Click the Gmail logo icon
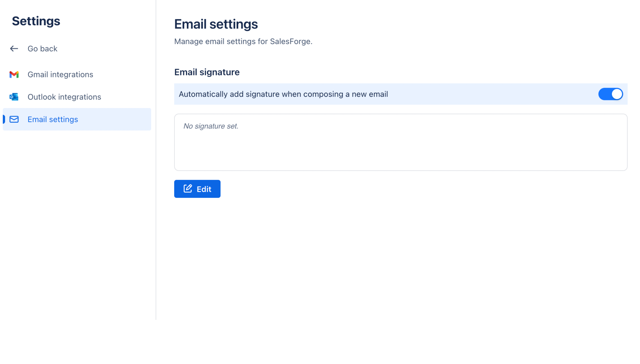This screenshot has height=364, width=640. pyautogui.click(x=14, y=74)
